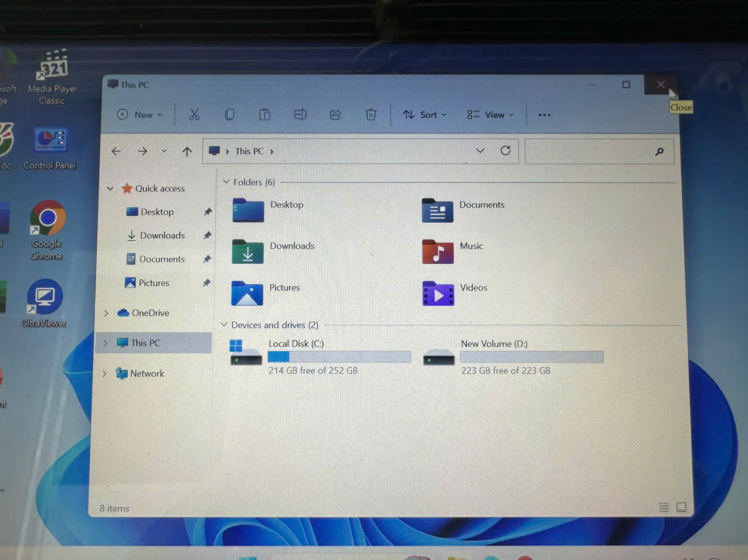748x560 pixels.
Task: Select the Google Chrome desktop shortcut
Action: [47, 230]
